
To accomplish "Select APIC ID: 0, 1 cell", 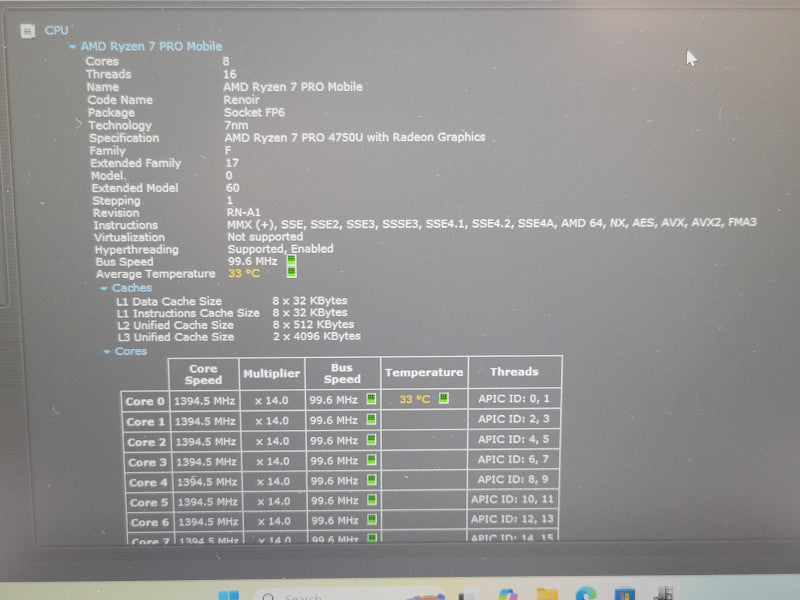I will 514,398.
